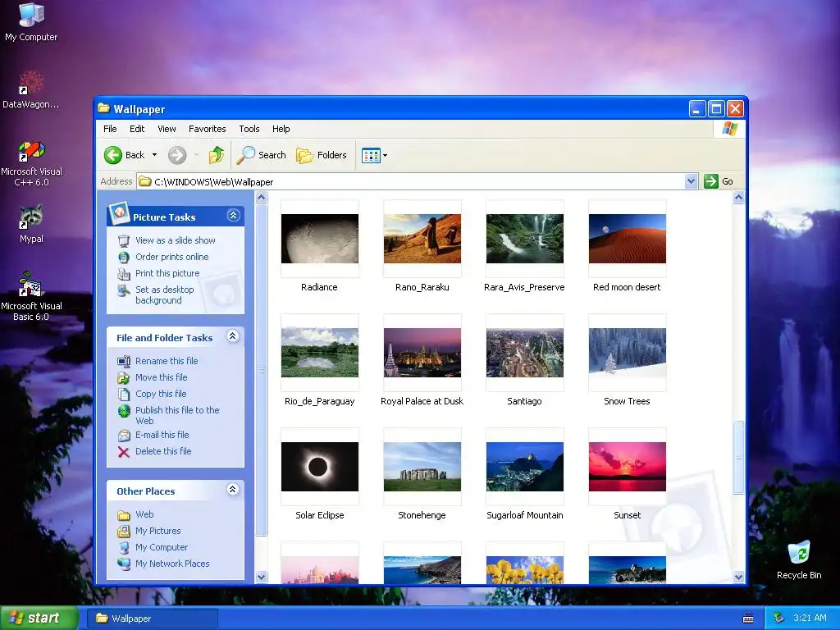Open My Network Places link

172,564
